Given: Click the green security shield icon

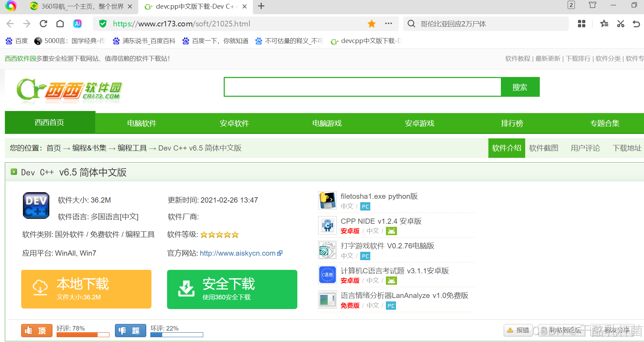Looking at the screenshot, I should pyautogui.click(x=103, y=24).
